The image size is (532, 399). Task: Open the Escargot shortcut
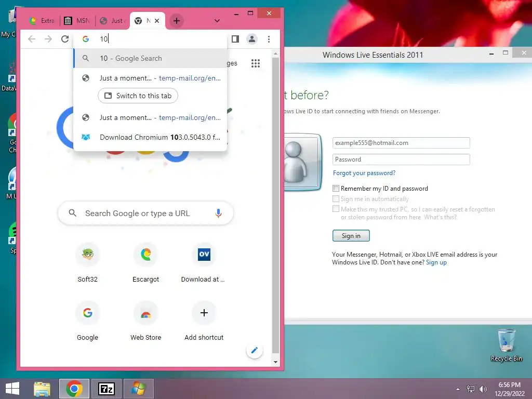coord(145,263)
